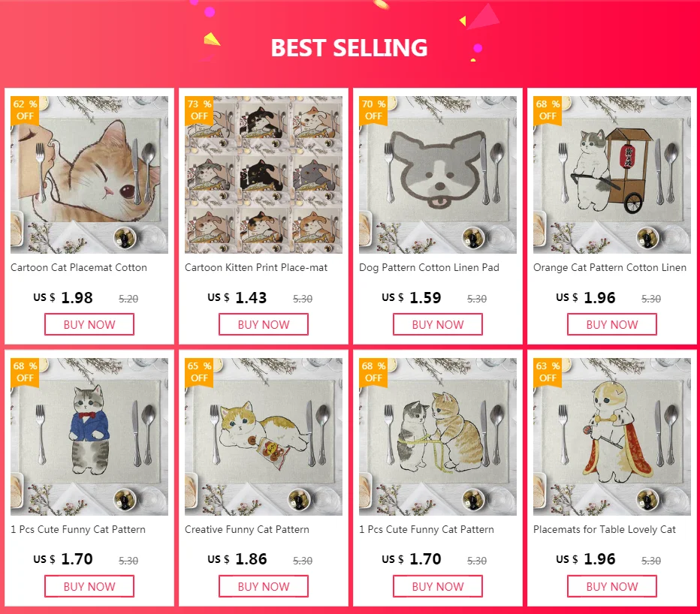700x614 pixels.
Task: Open the Cartoon Cat Placemat Cotton image
Action: (89, 175)
